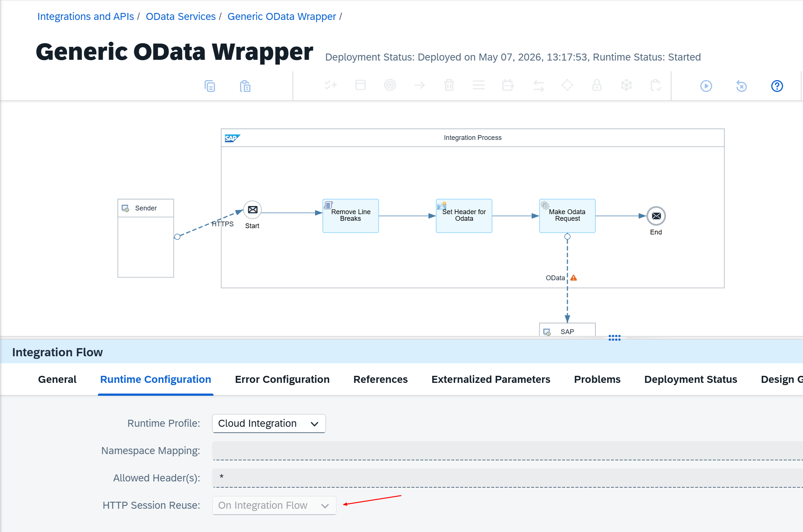Click the SAP logo in Integration Process
This screenshot has height=532, width=803.
pos(232,138)
